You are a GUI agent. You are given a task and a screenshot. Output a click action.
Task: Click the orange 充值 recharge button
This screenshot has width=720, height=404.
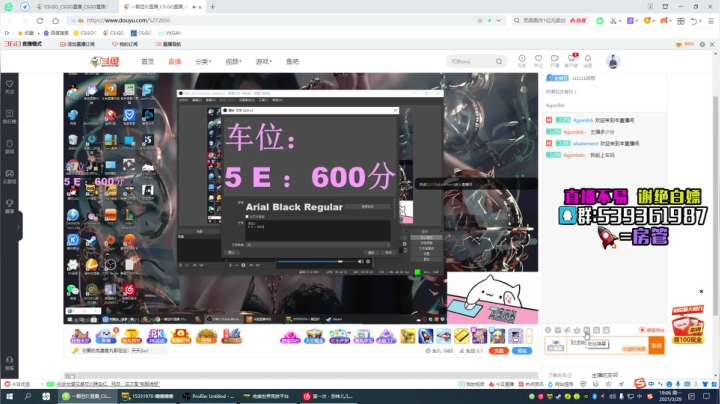pyautogui.click(x=499, y=351)
